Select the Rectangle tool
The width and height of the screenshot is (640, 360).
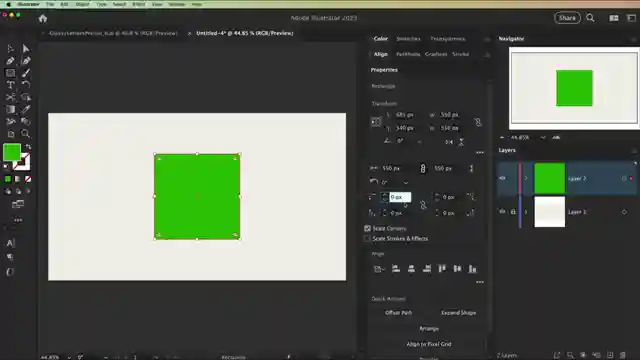10,73
